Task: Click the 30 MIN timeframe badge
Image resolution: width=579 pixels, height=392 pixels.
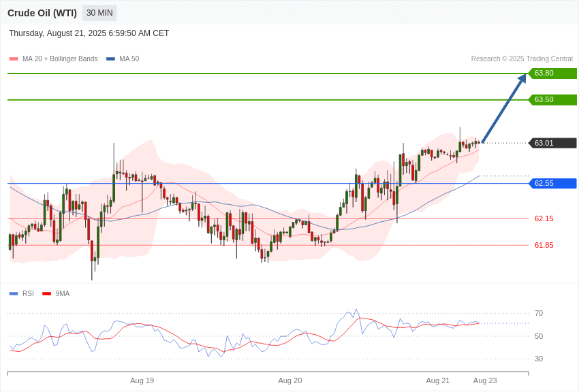Action: pyautogui.click(x=99, y=13)
